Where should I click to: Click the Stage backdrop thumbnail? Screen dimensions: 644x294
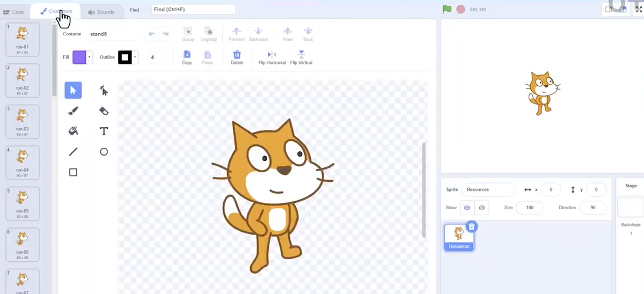[x=631, y=207]
